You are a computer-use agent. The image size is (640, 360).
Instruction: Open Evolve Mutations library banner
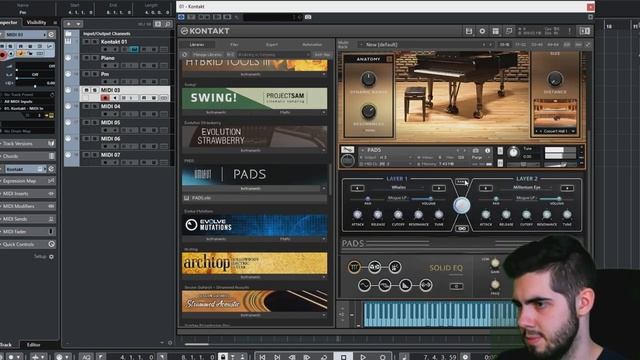[x=255, y=225]
